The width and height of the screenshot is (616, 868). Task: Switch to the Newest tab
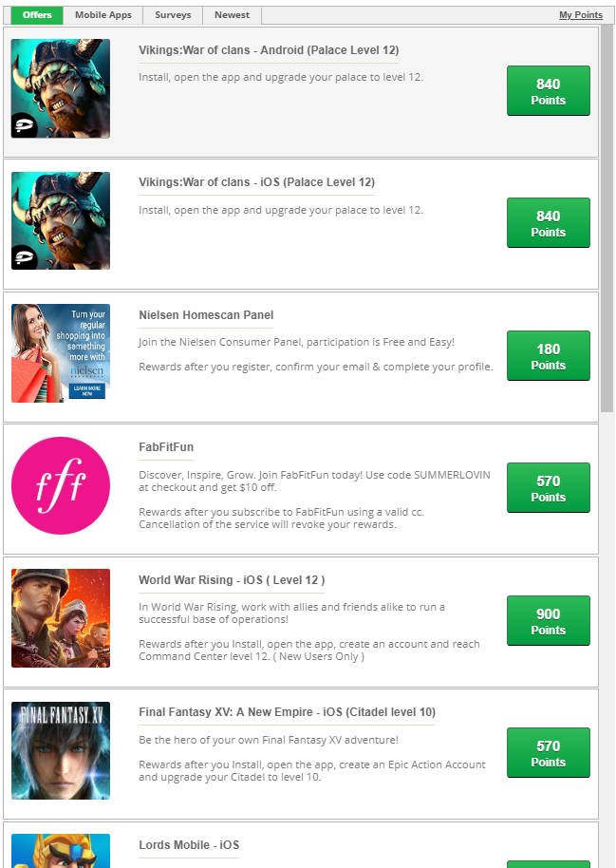pos(232,15)
